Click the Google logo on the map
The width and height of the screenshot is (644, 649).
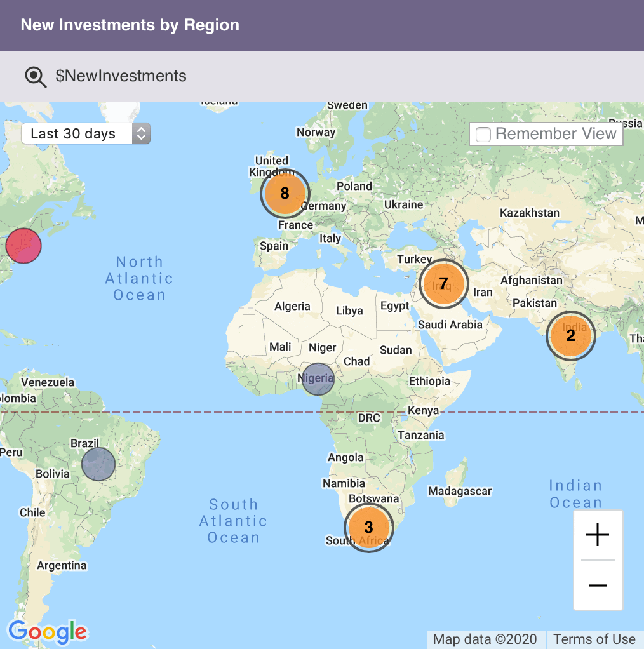(48, 632)
